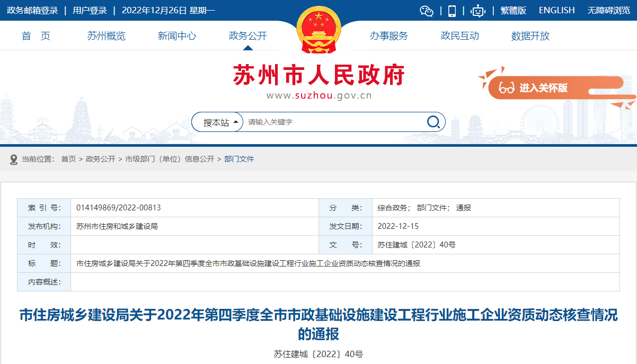Click the date 2022年12月26日 星期一
The image size is (637, 364).
(x=169, y=10)
